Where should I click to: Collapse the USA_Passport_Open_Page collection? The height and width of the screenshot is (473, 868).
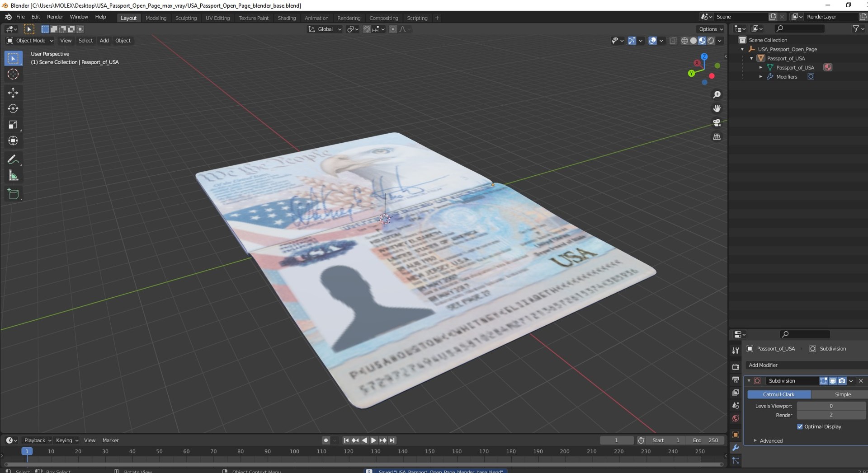coord(742,49)
